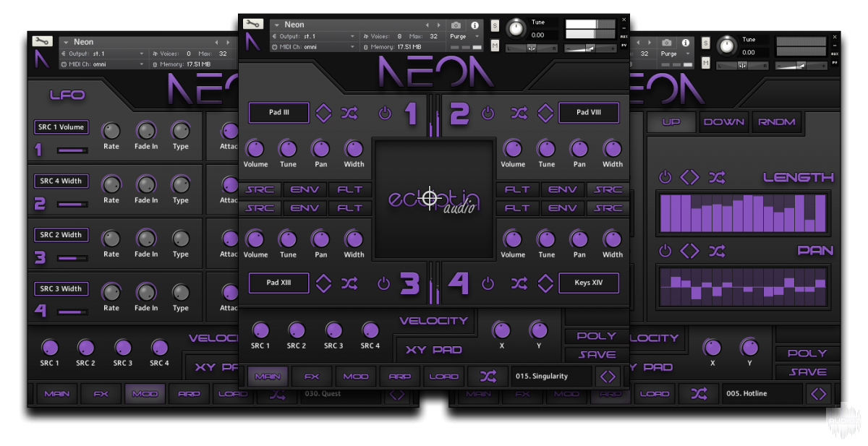The image size is (868, 446).
Task: Click the crosshair in the XY pad
Action: 430,197
